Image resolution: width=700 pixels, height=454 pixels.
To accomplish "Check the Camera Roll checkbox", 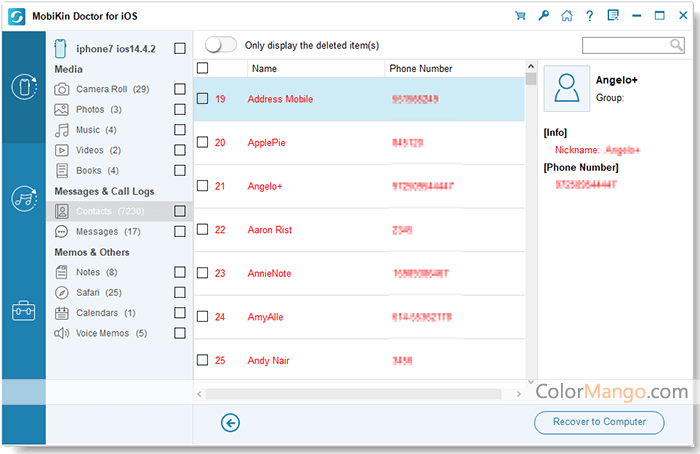I will (x=179, y=89).
